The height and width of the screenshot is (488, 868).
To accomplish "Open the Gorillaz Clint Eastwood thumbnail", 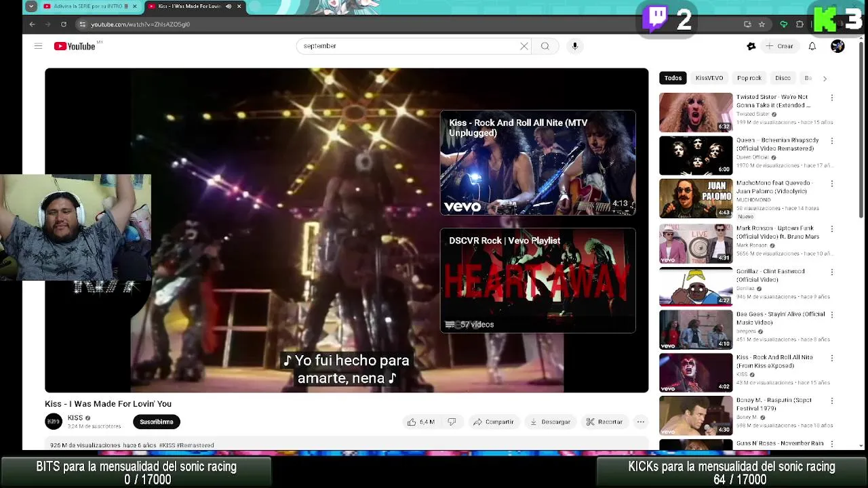I will coord(696,286).
